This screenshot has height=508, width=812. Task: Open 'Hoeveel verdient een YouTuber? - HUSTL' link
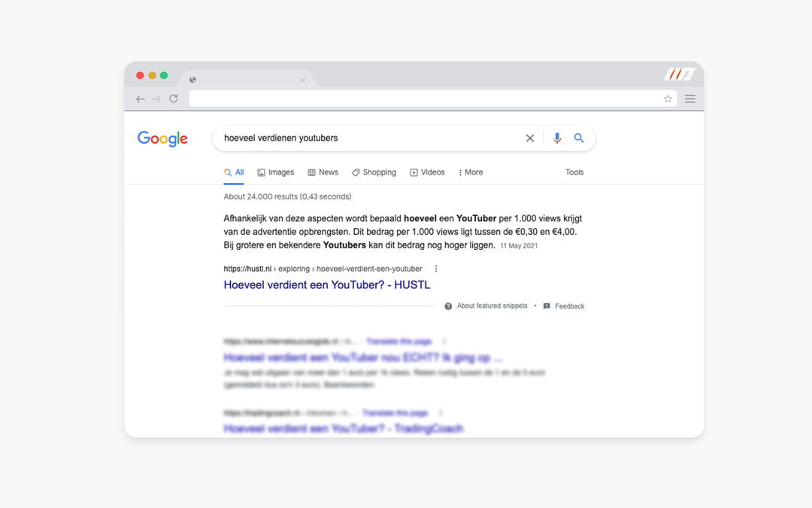[x=327, y=284]
